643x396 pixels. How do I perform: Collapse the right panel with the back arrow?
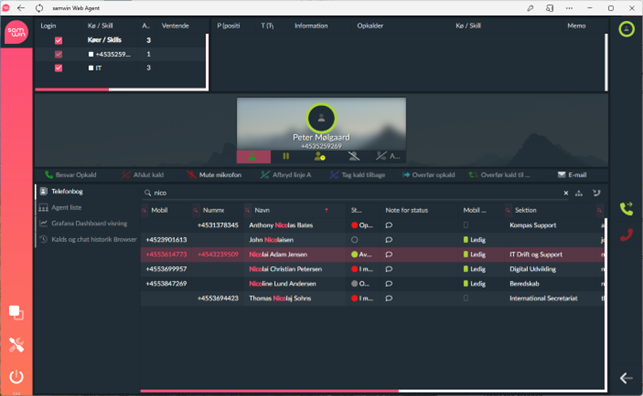(x=626, y=378)
